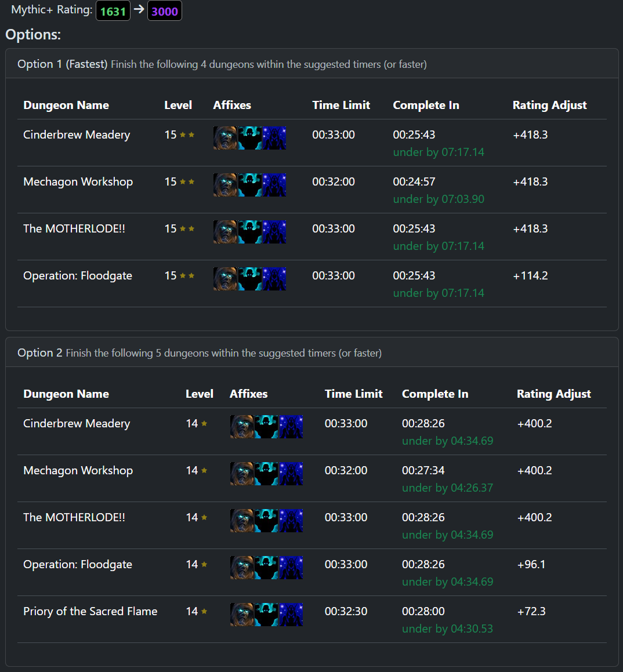Click 'under by 04:30.53' green text
The height and width of the screenshot is (672, 623).
point(448,629)
